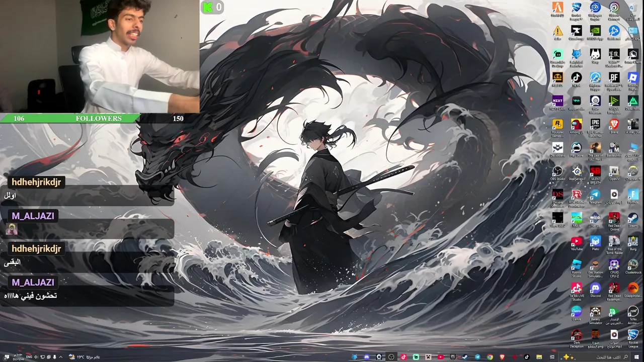Open the Epic Games Launcher icon
This screenshot has width=644, height=362.
[595, 127]
